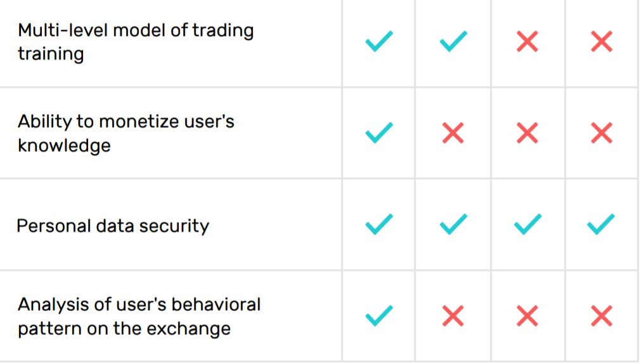Image resolution: width=642 pixels, height=364 pixels.
Task: Click third-column red cross in Analysis behavioral pattern row
Action: click(527, 316)
